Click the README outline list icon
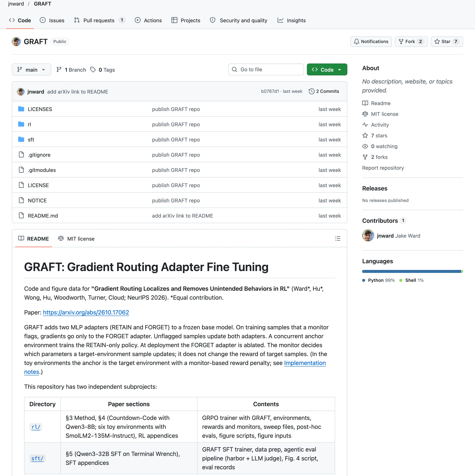This screenshot has width=475, height=476. pos(338,239)
